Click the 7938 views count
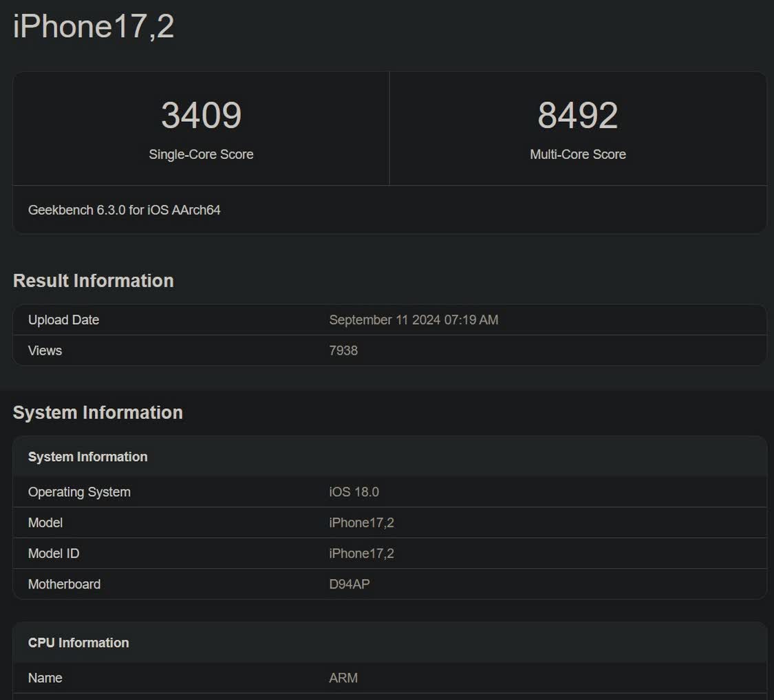Screen dimensions: 774x700 point(343,351)
